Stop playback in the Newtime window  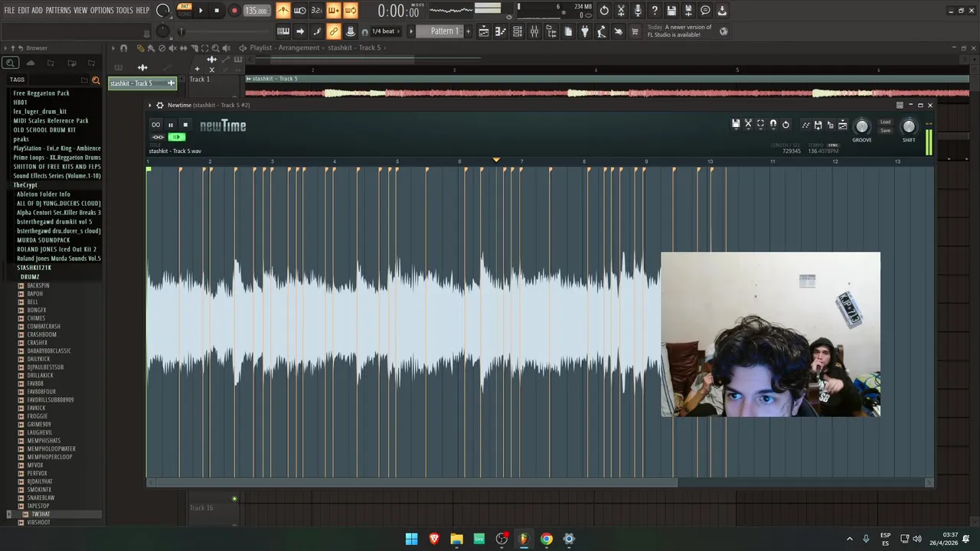(x=185, y=126)
